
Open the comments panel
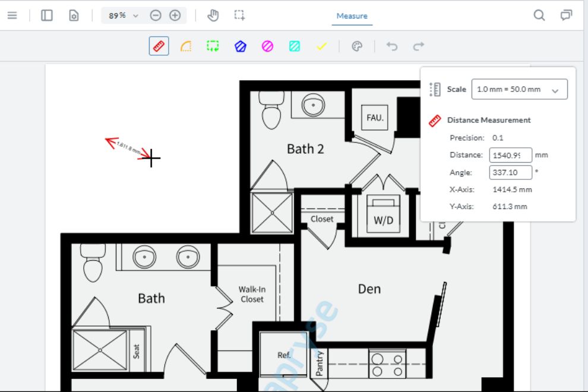(x=566, y=15)
